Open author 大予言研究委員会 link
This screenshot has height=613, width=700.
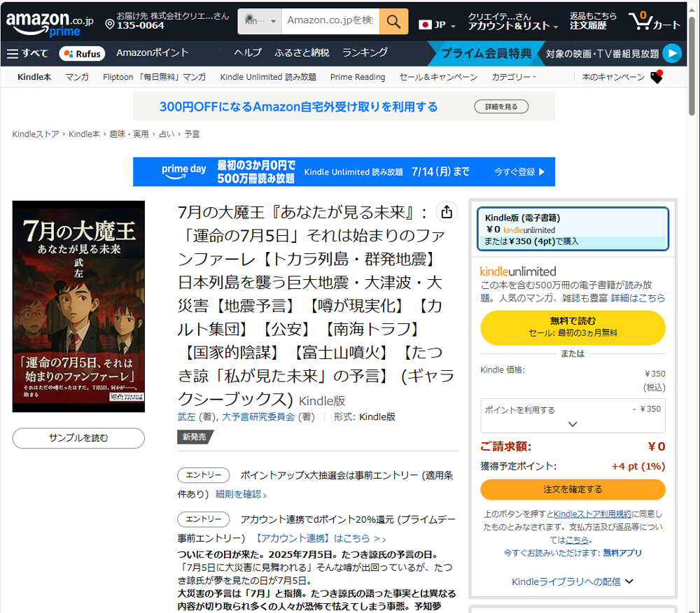coord(258,416)
